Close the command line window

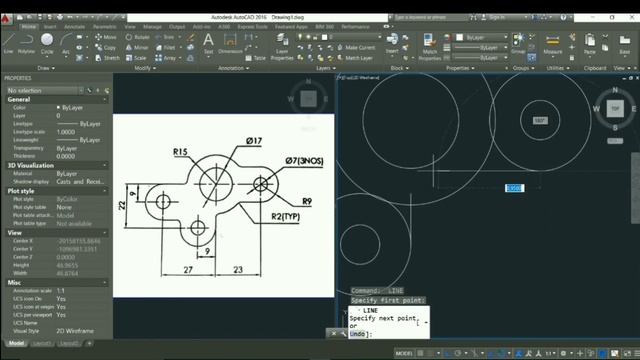[x=333, y=333]
